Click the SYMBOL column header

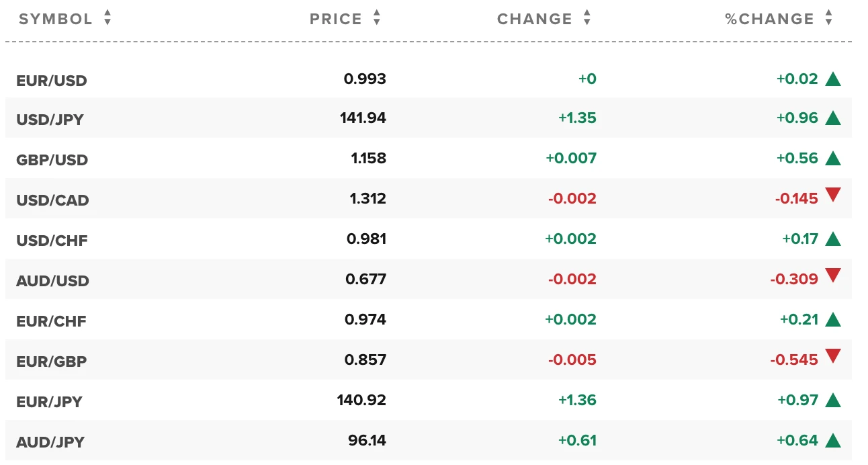[56, 19]
